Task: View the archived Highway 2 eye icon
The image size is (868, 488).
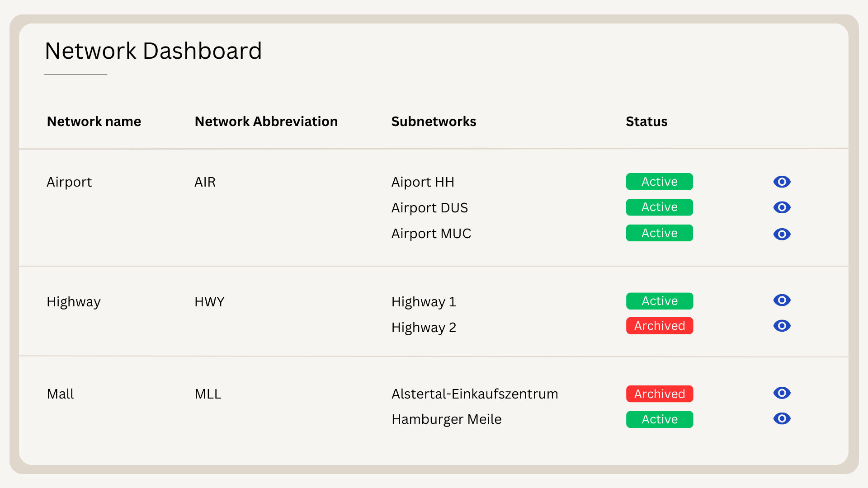Action: [x=782, y=326]
